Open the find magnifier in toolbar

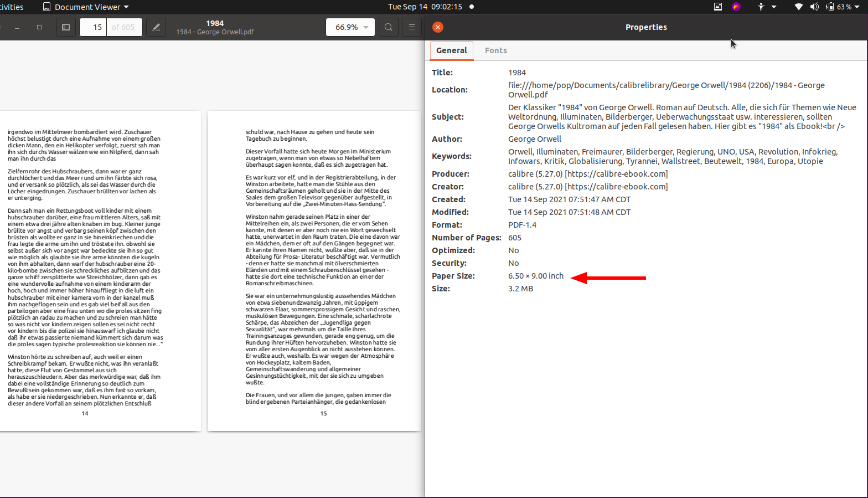point(389,27)
